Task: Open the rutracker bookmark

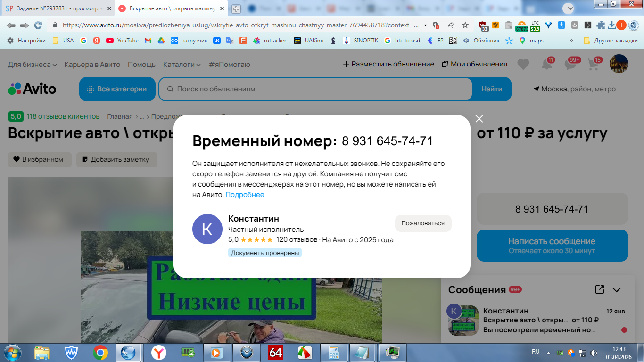Action: (270, 41)
